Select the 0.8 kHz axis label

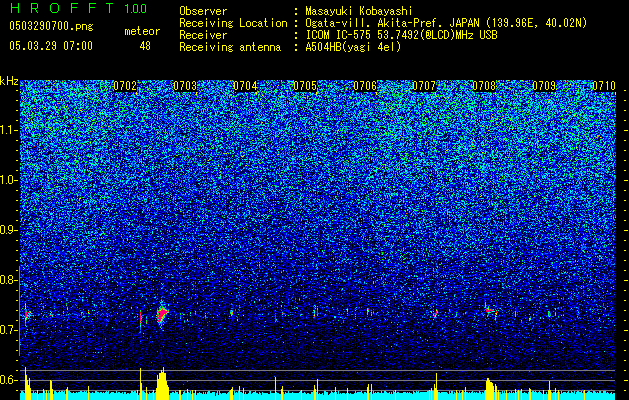click(8, 280)
